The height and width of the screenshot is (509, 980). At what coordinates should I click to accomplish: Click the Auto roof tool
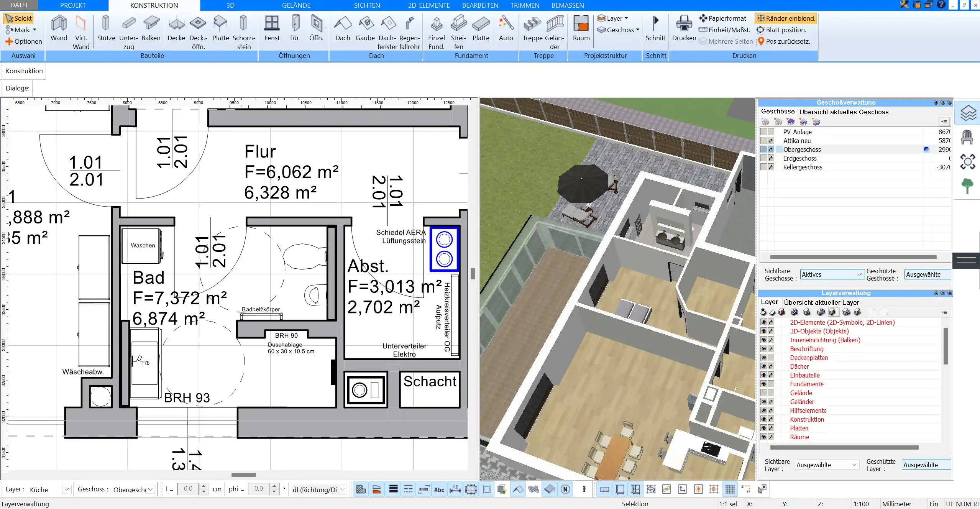tap(506, 28)
